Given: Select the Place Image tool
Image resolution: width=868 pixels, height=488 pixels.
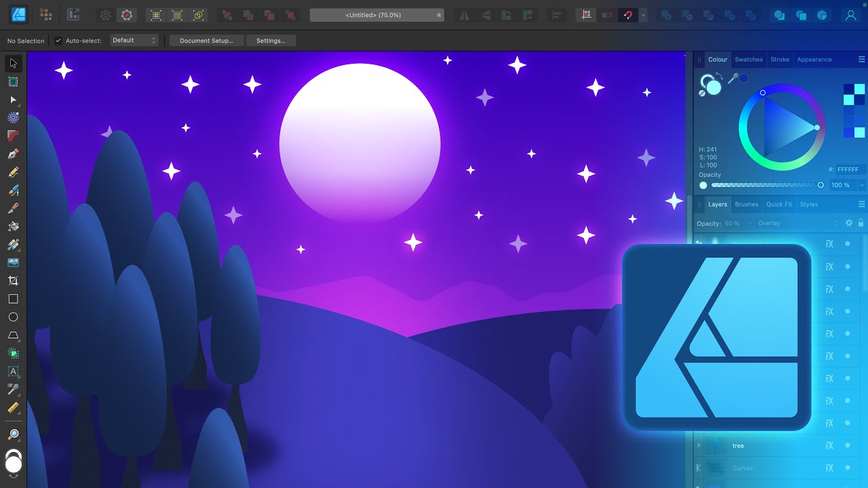Looking at the screenshot, I should click(x=13, y=262).
